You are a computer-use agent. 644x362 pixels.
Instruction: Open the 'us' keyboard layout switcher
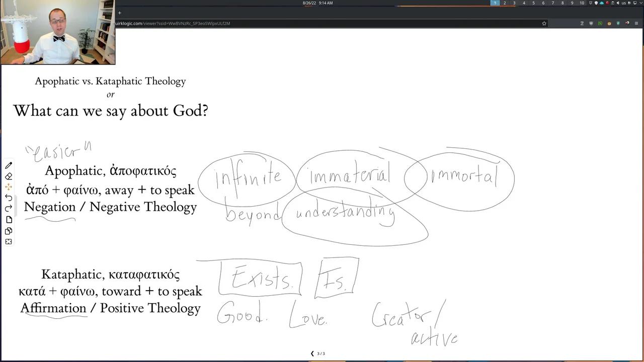624,3
